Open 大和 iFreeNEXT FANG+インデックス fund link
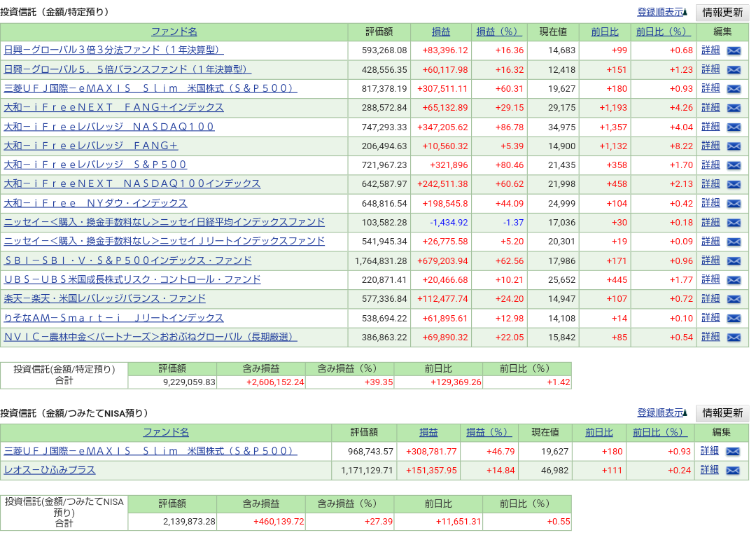Viewport: 756px width, 535px height. tap(114, 107)
